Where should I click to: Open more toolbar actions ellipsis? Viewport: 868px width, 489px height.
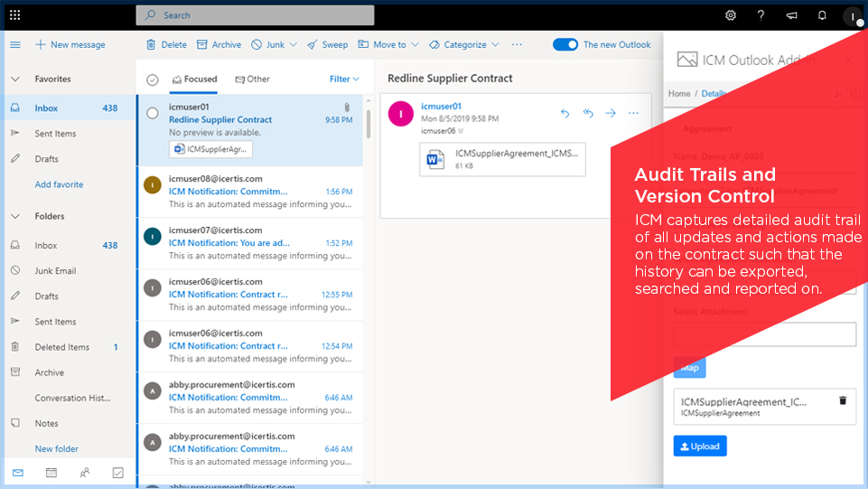[x=517, y=45]
